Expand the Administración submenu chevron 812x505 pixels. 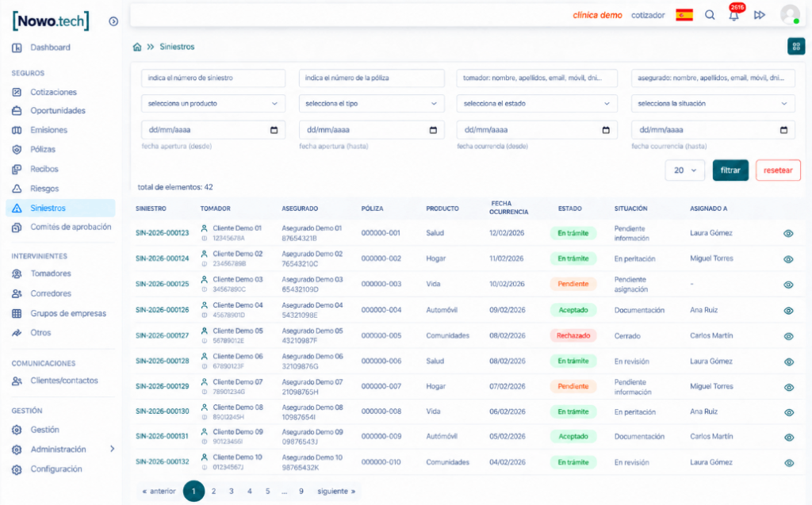(112, 449)
